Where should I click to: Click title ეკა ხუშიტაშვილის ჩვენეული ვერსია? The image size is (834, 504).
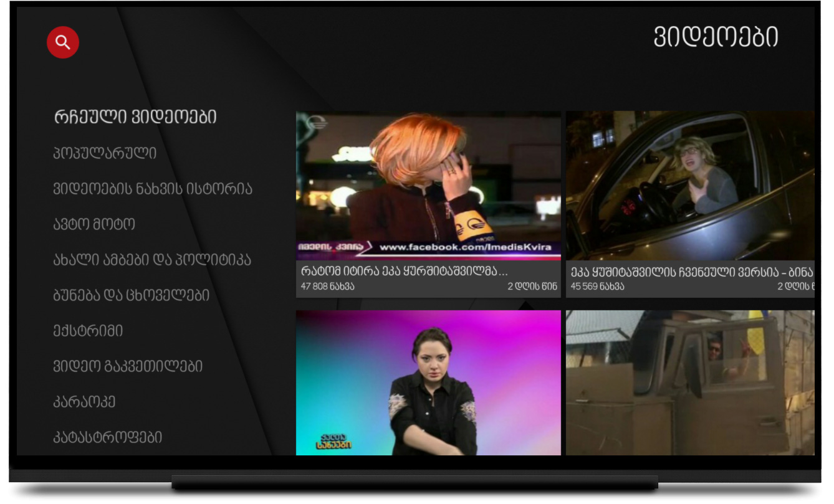click(x=691, y=272)
